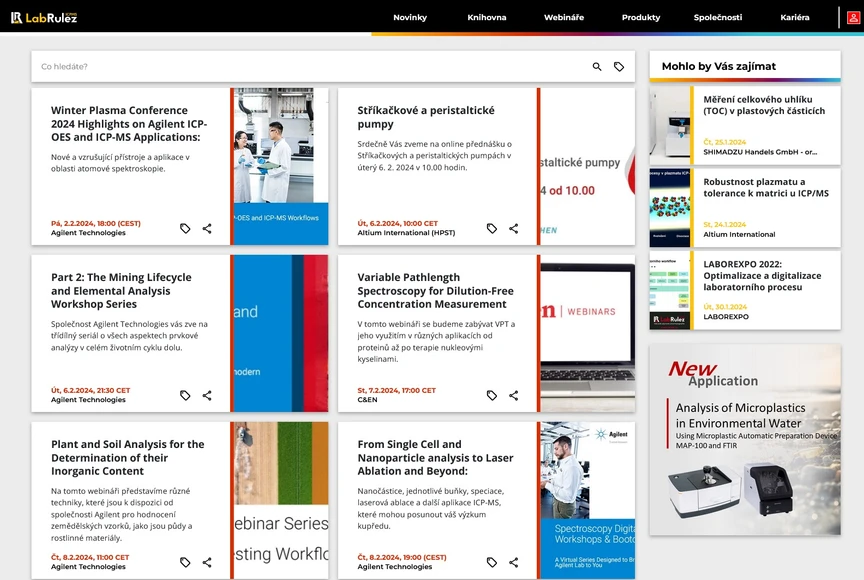The image size is (864, 580).
Task: Open the Knihovna menu
Action: [487, 18]
